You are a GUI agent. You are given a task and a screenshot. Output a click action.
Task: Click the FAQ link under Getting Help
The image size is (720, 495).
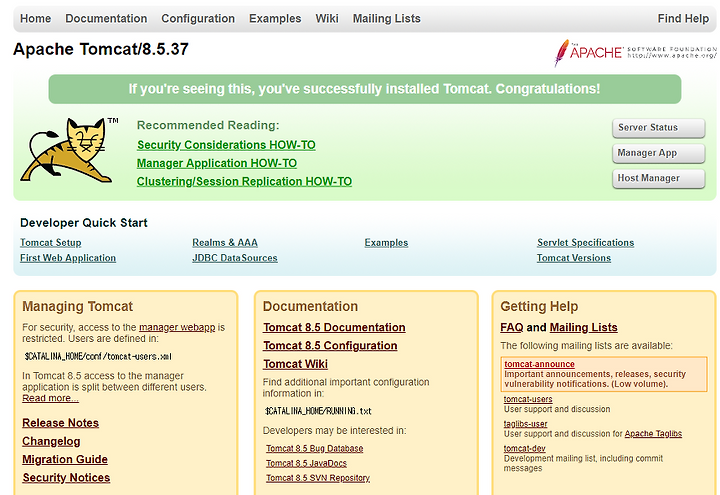[x=512, y=327]
